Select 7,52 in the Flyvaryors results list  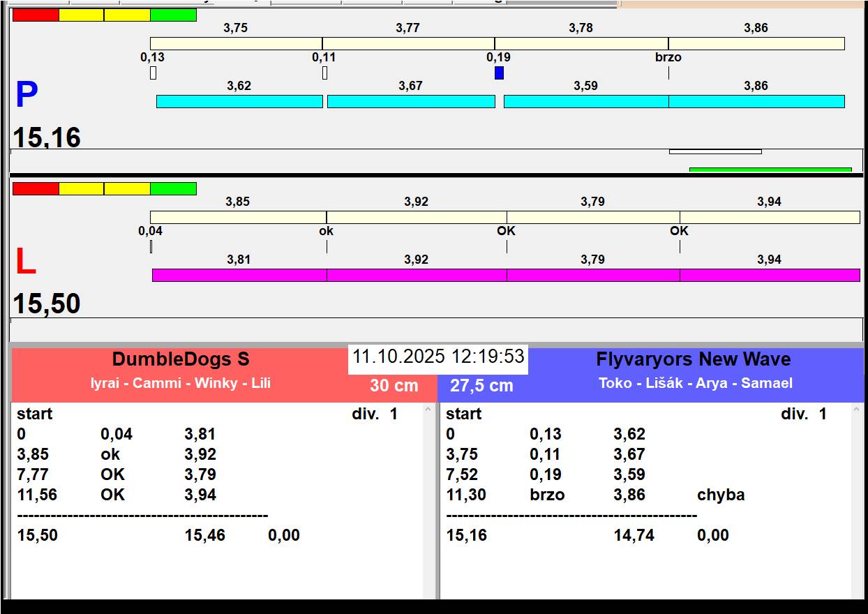462,474
